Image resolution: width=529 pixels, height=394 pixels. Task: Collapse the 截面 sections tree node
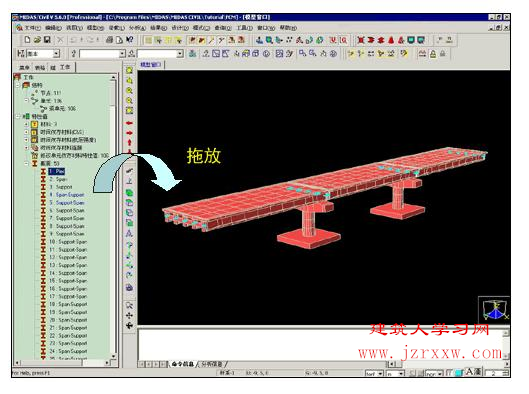point(27,164)
